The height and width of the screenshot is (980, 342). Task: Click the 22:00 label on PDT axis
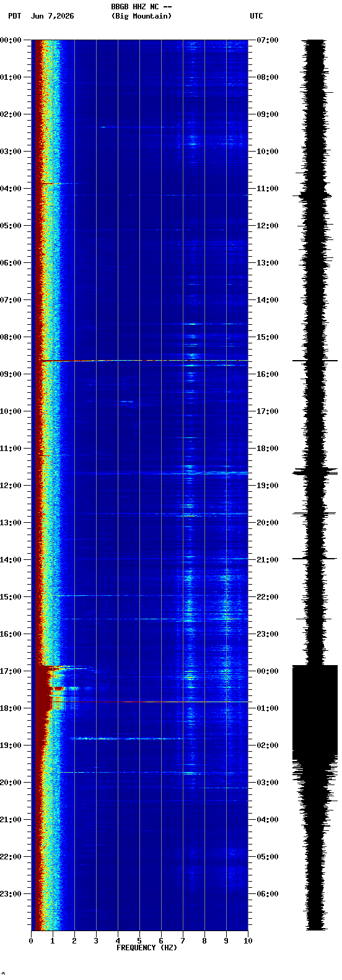pos(11,857)
